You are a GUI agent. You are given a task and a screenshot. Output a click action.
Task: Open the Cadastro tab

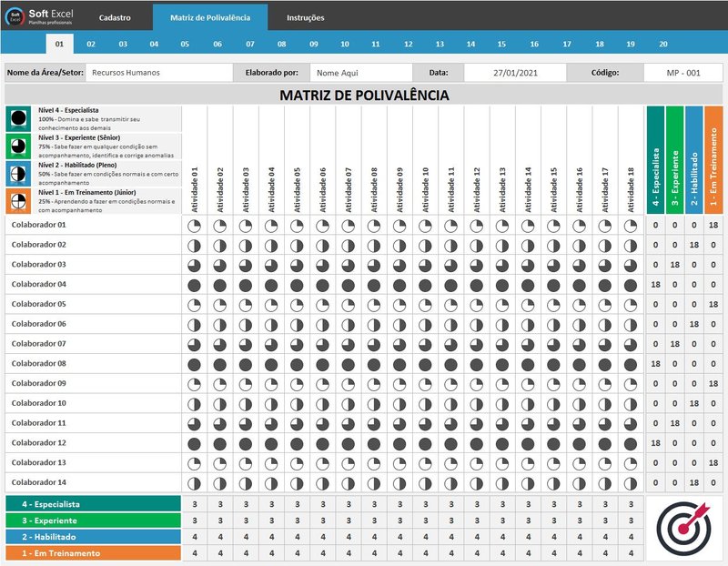click(115, 17)
